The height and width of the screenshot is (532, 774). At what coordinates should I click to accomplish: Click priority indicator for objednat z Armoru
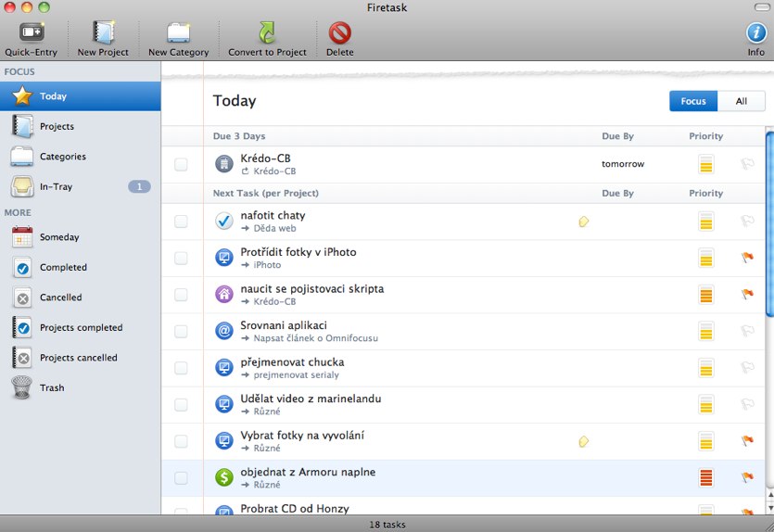click(x=706, y=478)
